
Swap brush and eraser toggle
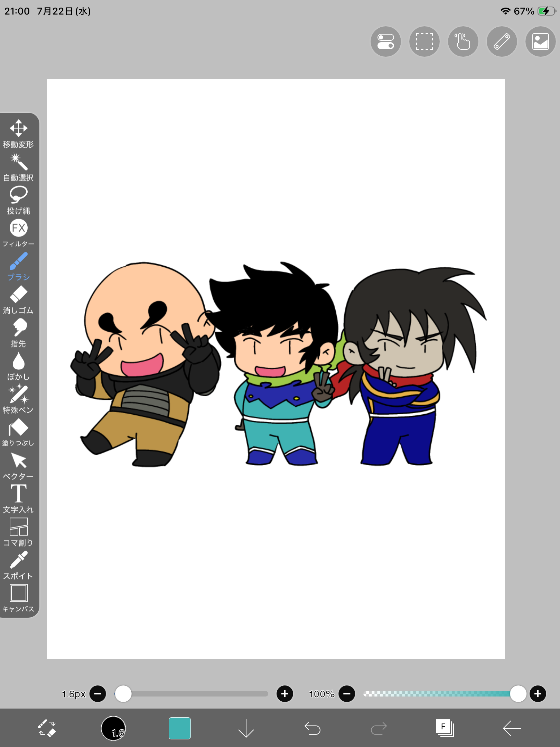(x=47, y=728)
